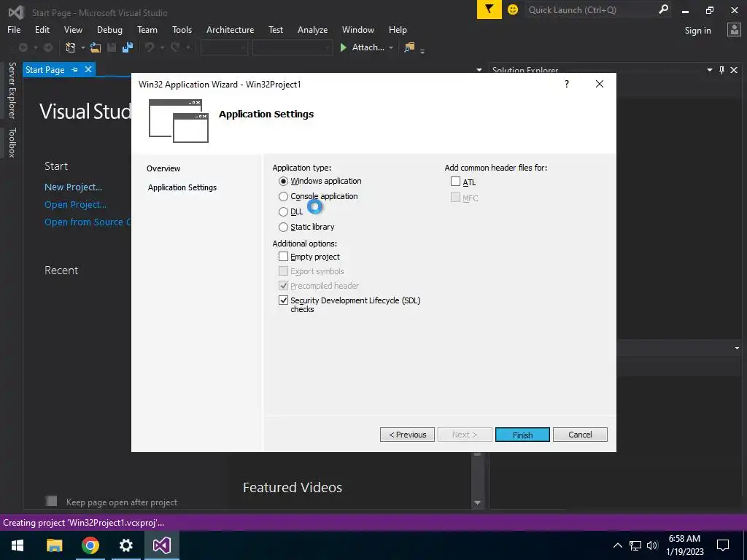
Task: Show hidden tray icons chevron
Action: tap(617, 545)
